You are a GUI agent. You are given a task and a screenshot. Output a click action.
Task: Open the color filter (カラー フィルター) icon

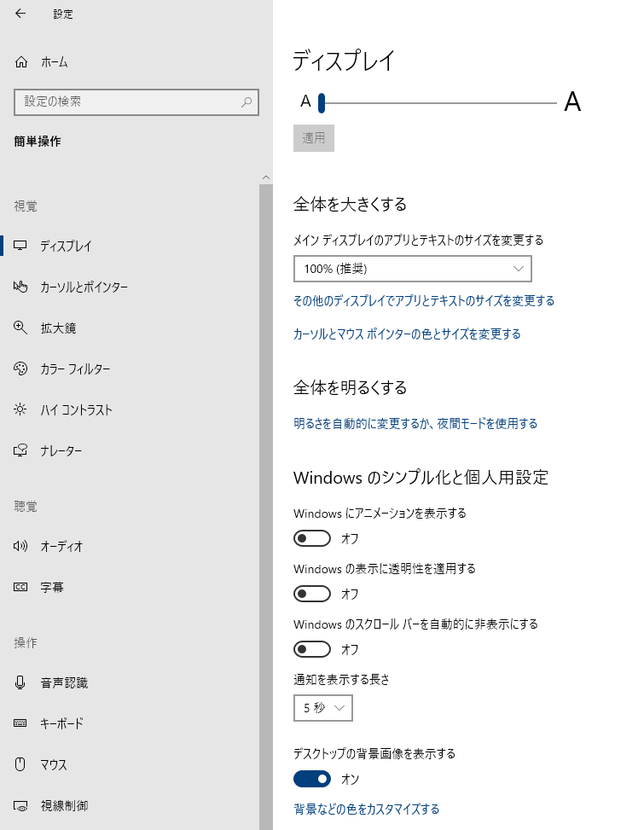click(21, 369)
